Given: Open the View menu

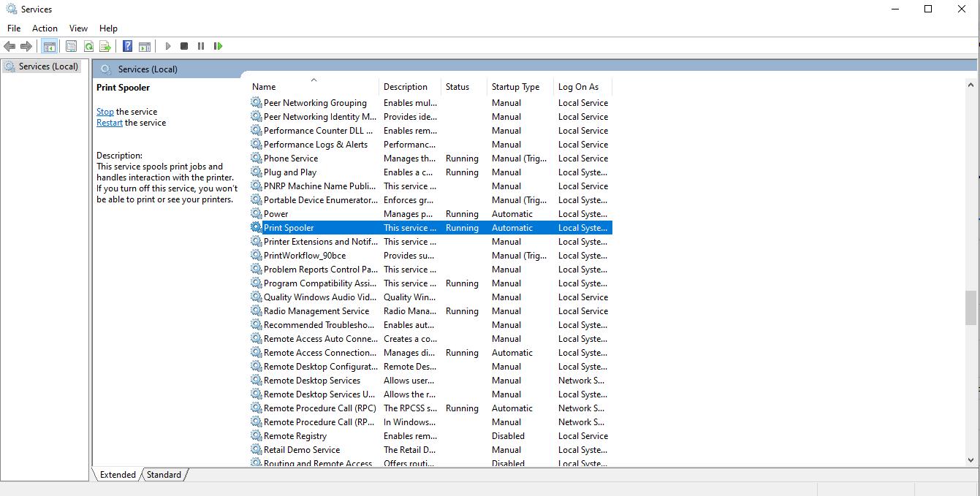Looking at the screenshot, I should pyautogui.click(x=78, y=28).
